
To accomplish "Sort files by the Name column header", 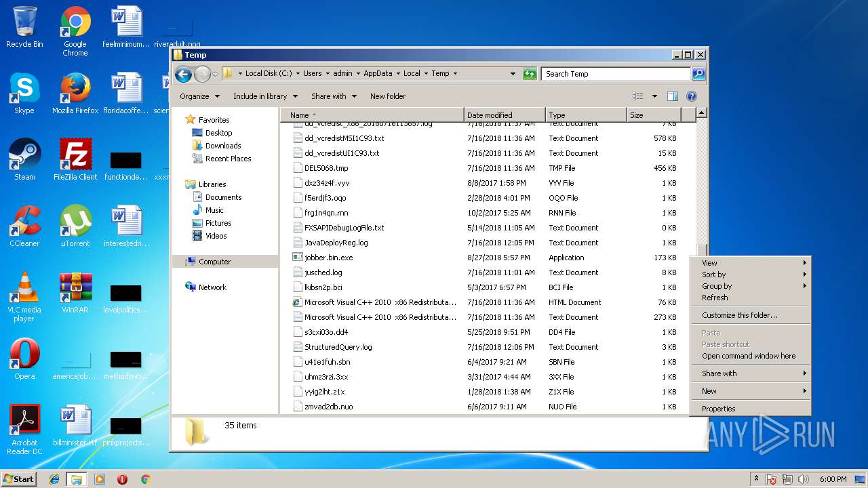I will (x=372, y=115).
